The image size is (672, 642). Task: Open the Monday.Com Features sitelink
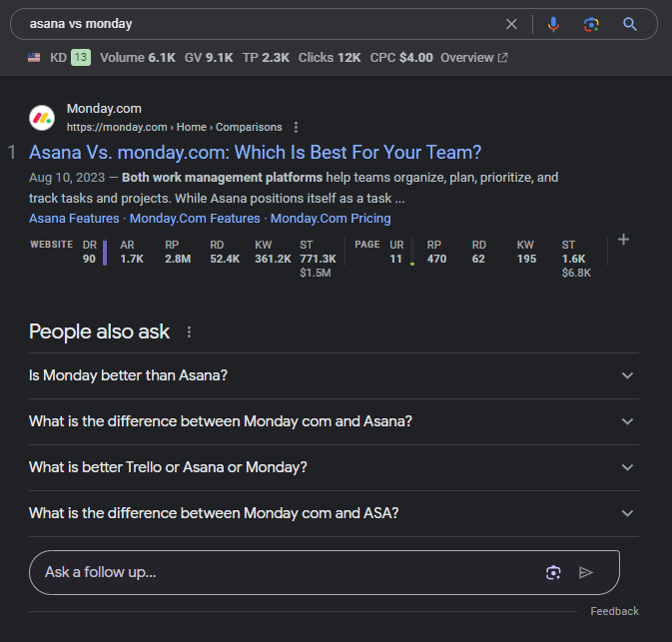pyautogui.click(x=195, y=219)
